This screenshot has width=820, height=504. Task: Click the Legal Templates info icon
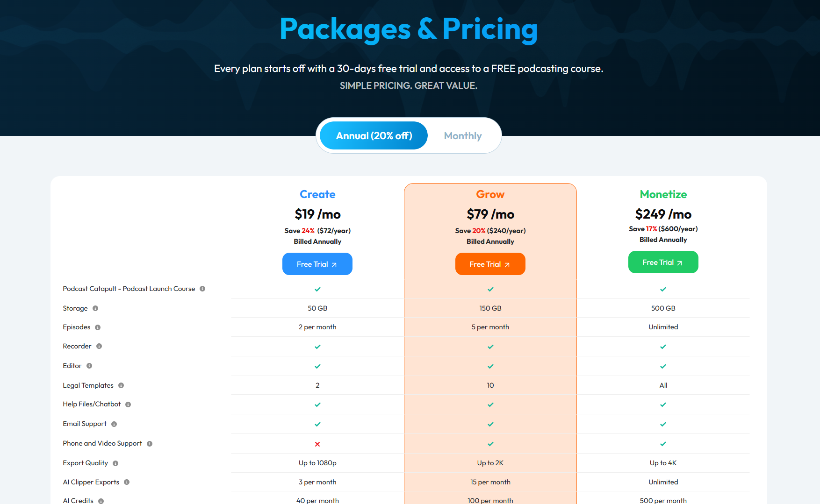(x=121, y=385)
